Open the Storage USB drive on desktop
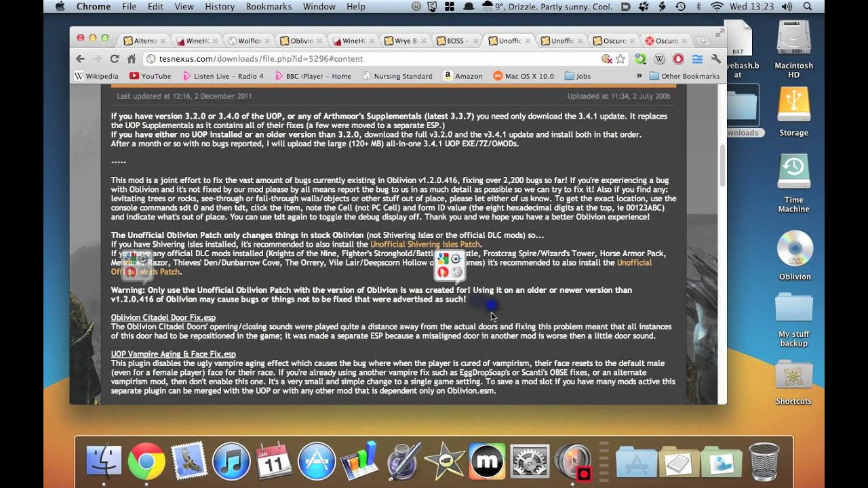 (794, 112)
